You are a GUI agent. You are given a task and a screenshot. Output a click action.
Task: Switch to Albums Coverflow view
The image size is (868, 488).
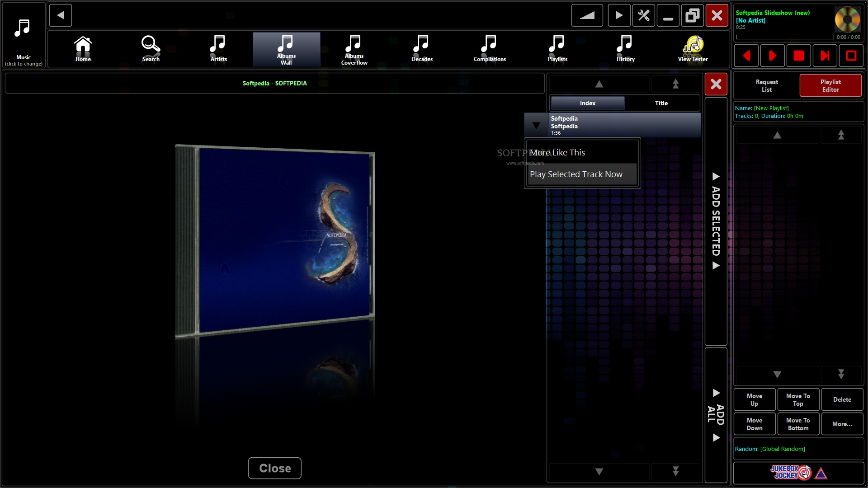pyautogui.click(x=354, y=49)
